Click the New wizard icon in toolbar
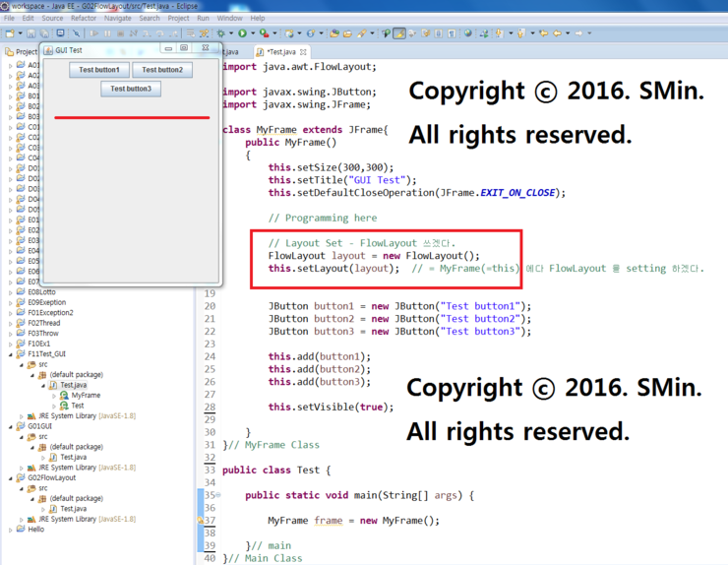The image size is (728, 565). pyautogui.click(x=10, y=33)
